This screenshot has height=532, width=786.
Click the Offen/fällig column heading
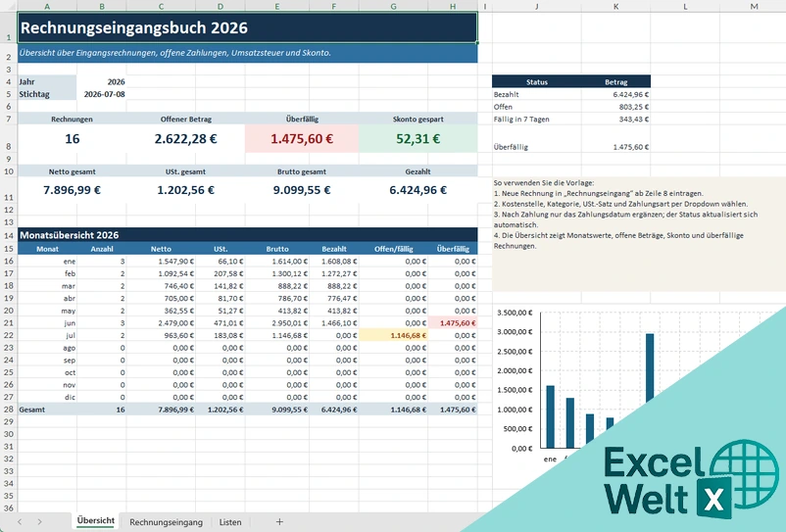pyautogui.click(x=394, y=249)
